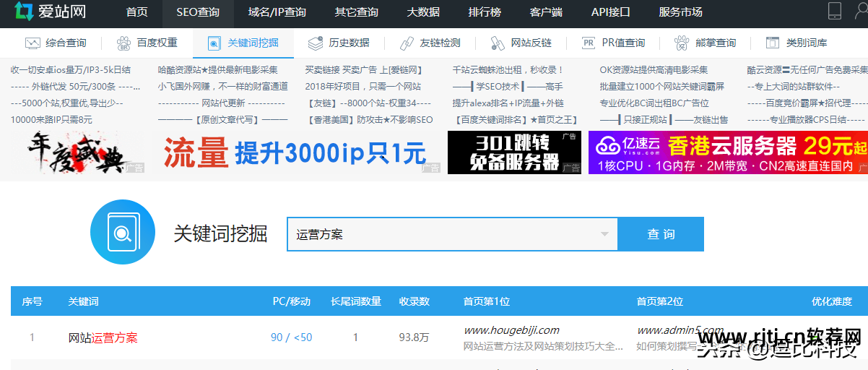868x370 pixels.
Task: Click the 爱站网 logo
Action: [x=51, y=12]
